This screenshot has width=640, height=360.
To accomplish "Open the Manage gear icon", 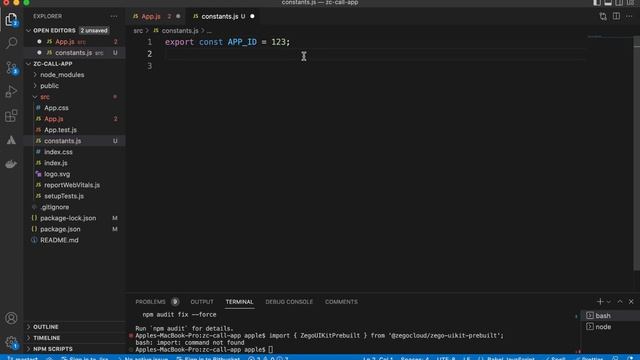I will click(11, 342).
